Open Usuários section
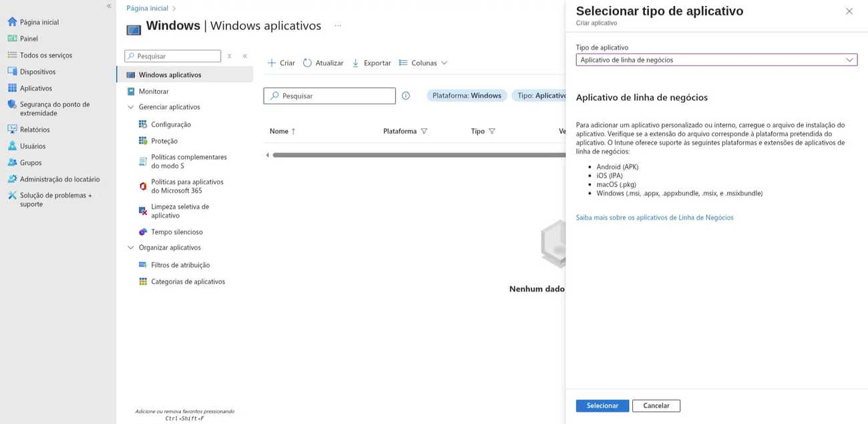The width and height of the screenshot is (868, 424). click(x=27, y=146)
